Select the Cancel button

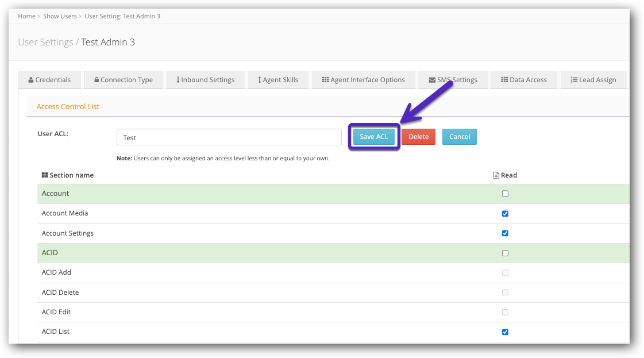(x=459, y=136)
